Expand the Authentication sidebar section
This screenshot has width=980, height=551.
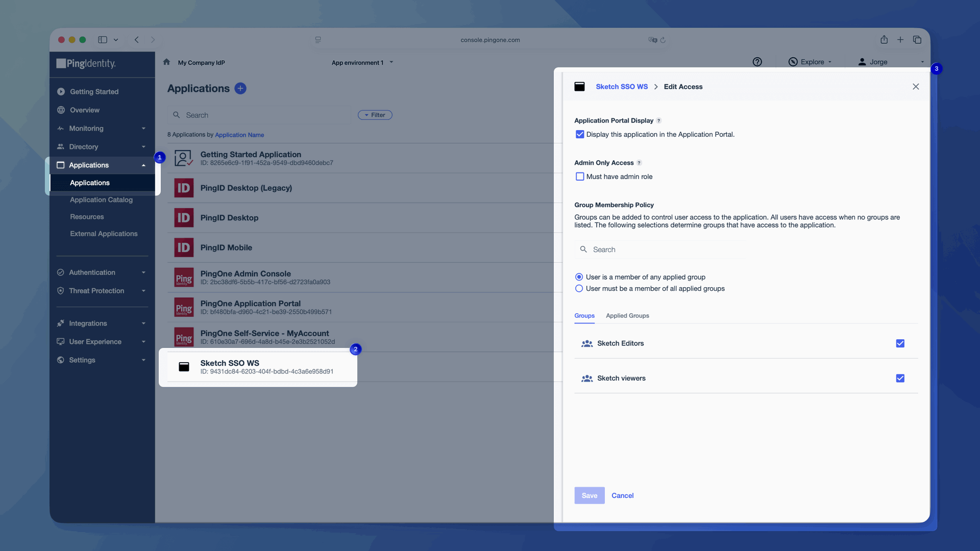click(102, 272)
